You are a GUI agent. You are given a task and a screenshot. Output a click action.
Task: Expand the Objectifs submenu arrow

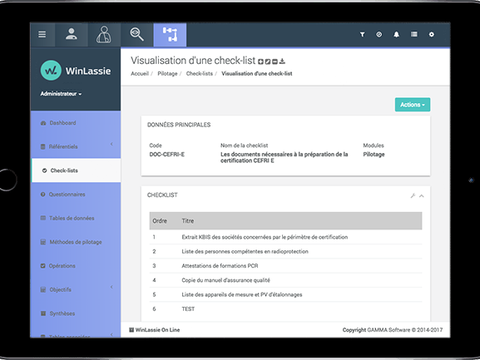tap(111, 287)
